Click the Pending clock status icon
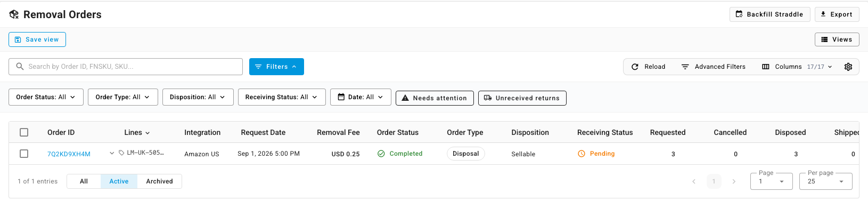Image resolution: width=868 pixels, height=200 pixels. (582, 154)
